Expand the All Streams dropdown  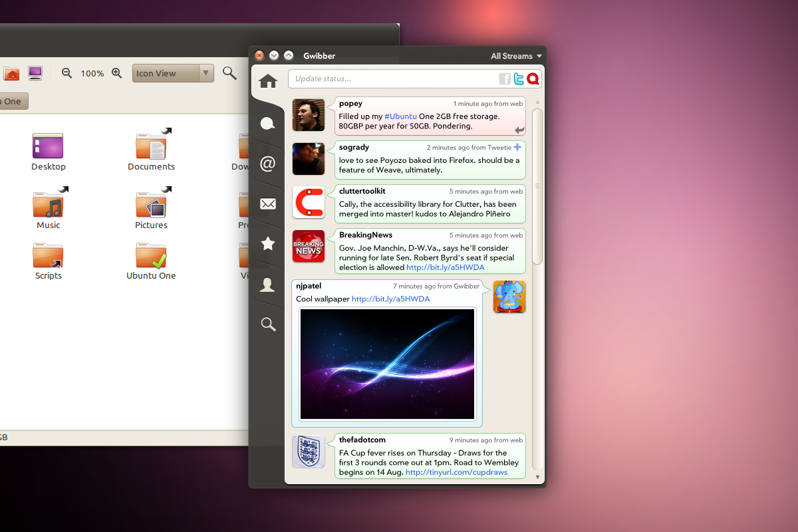tap(517, 56)
